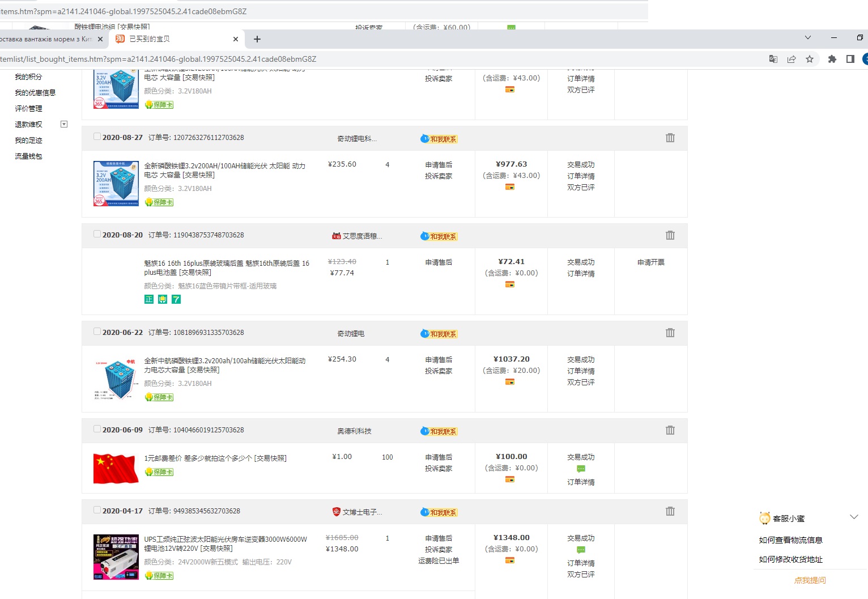
Task: Click 点我提问 in the help panel
Action: pos(810,580)
